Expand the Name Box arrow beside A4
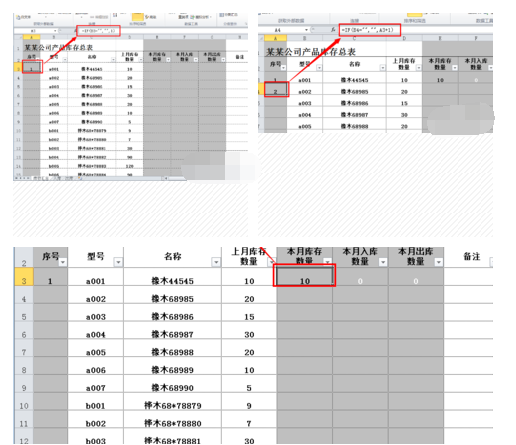516x445 pixels. pos(306,30)
